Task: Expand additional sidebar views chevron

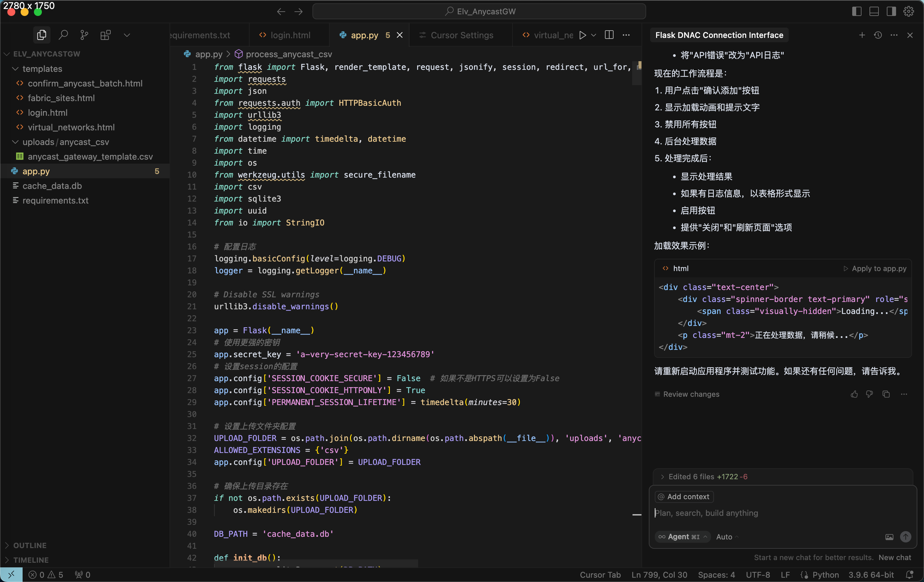Action: 127,35
